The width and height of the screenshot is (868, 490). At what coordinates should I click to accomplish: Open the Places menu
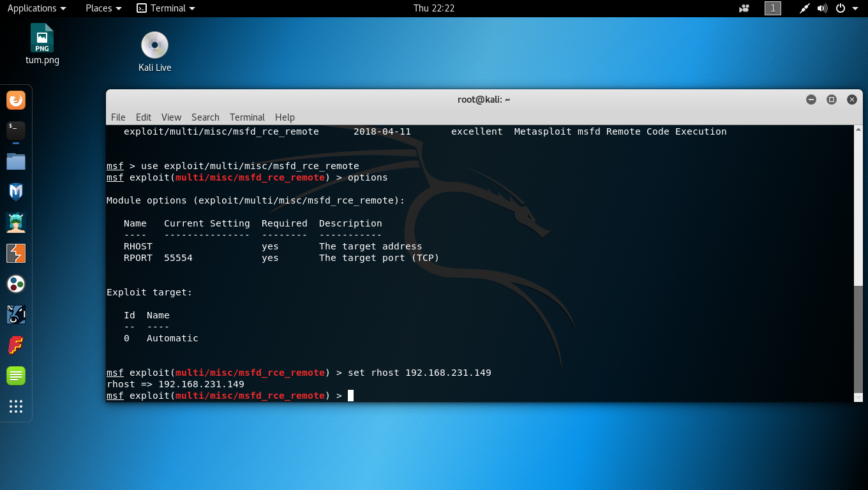pyautogui.click(x=103, y=8)
